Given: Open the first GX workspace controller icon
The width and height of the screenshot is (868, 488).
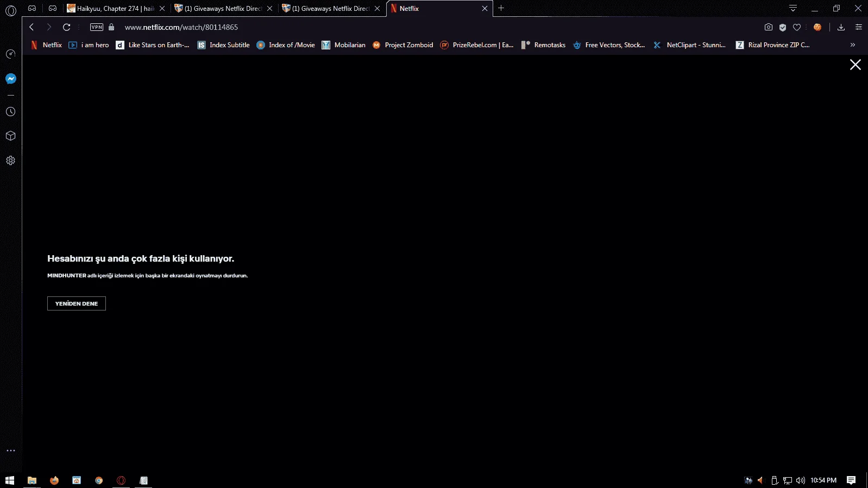Looking at the screenshot, I should point(32,8).
